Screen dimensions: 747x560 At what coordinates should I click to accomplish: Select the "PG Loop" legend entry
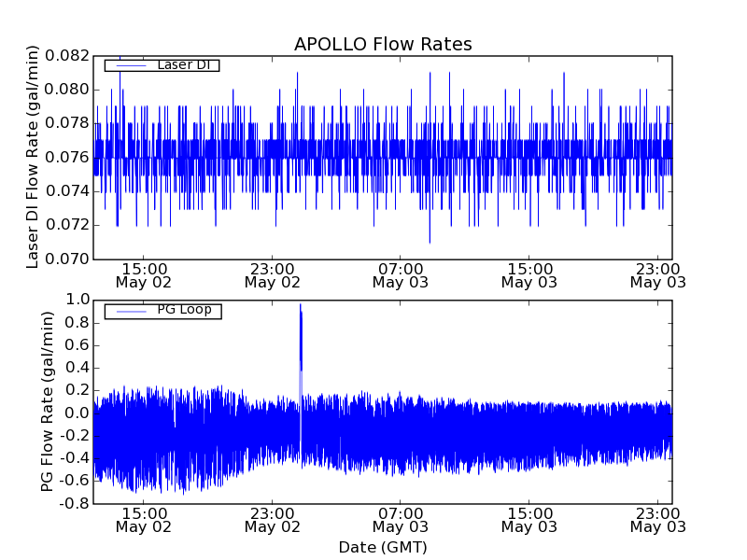(184, 310)
